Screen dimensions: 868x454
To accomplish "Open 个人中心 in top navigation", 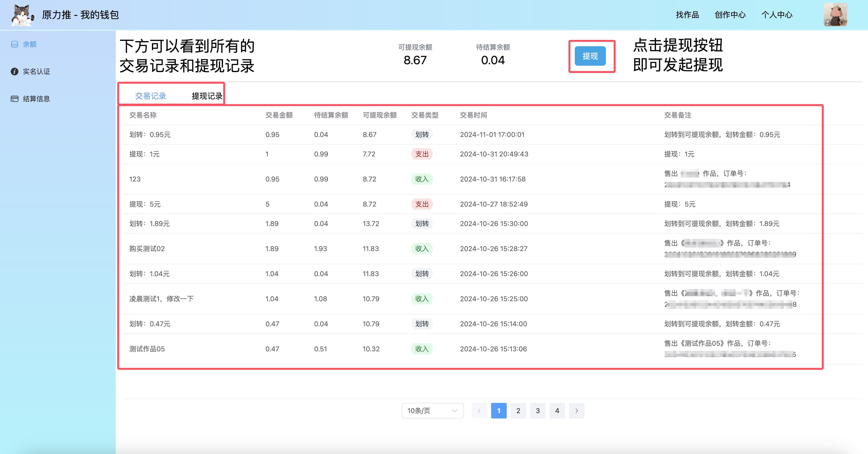I will pos(777,15).
